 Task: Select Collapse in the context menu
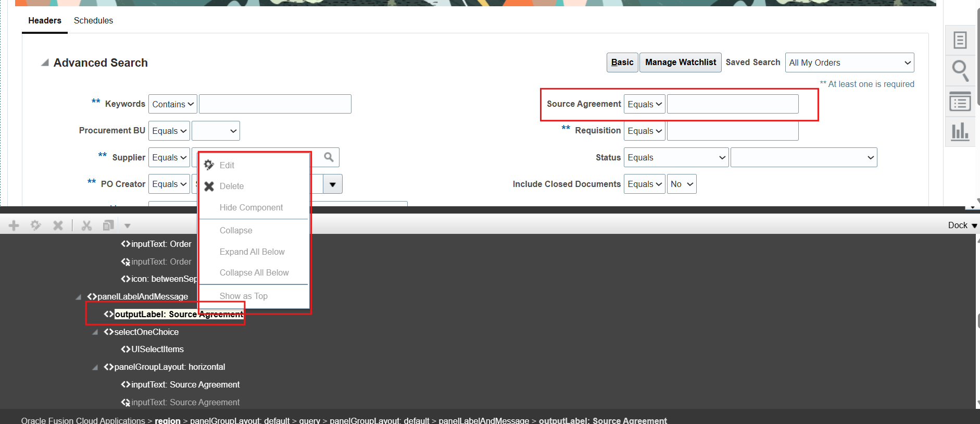[236, 230]
